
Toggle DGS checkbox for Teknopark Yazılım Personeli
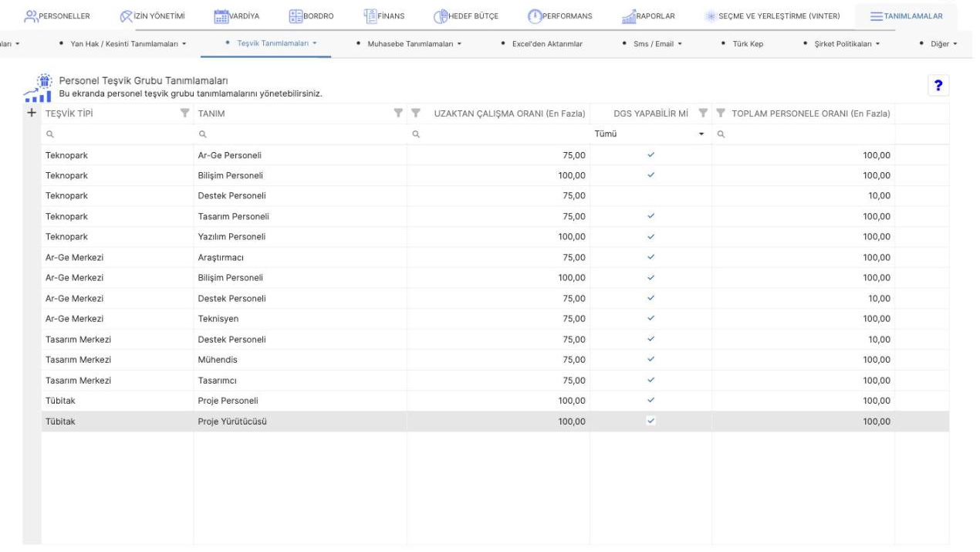coord(651,236)
